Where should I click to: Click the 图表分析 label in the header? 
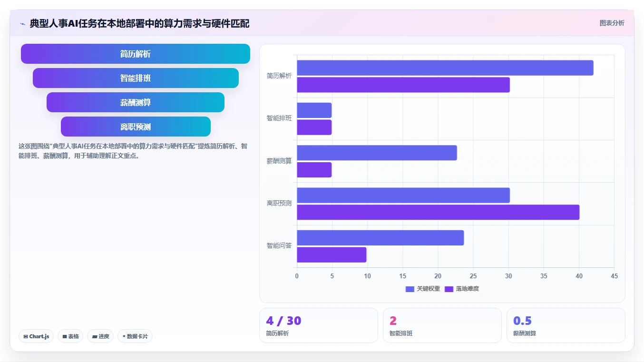tap(612, 23)
